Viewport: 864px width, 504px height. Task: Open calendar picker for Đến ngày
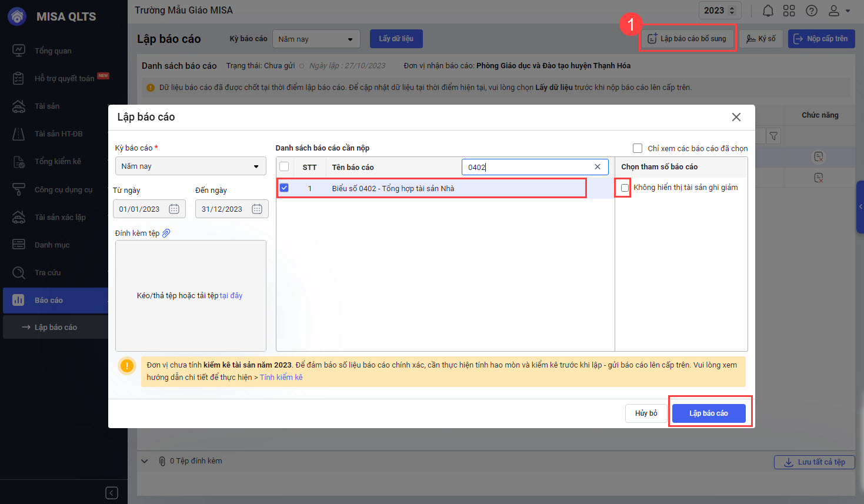(x=257, y=209)
